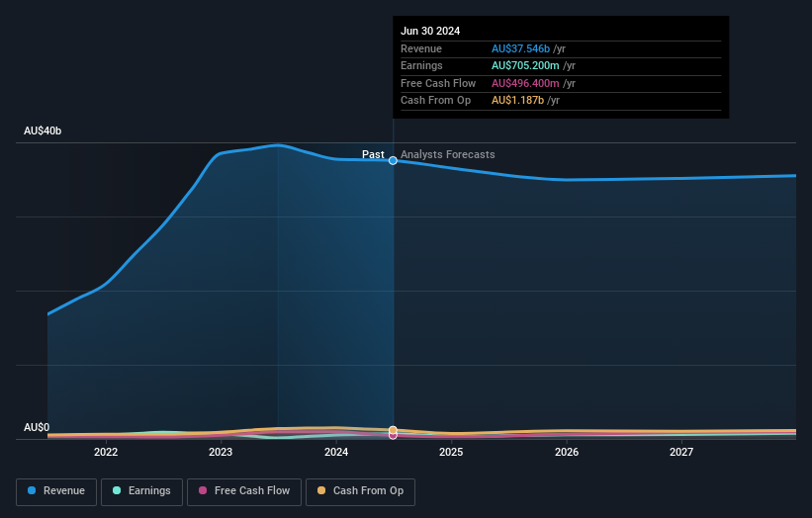
Task: Select the orange Cash From Op data point marker
Action: (x=393, y=430)
